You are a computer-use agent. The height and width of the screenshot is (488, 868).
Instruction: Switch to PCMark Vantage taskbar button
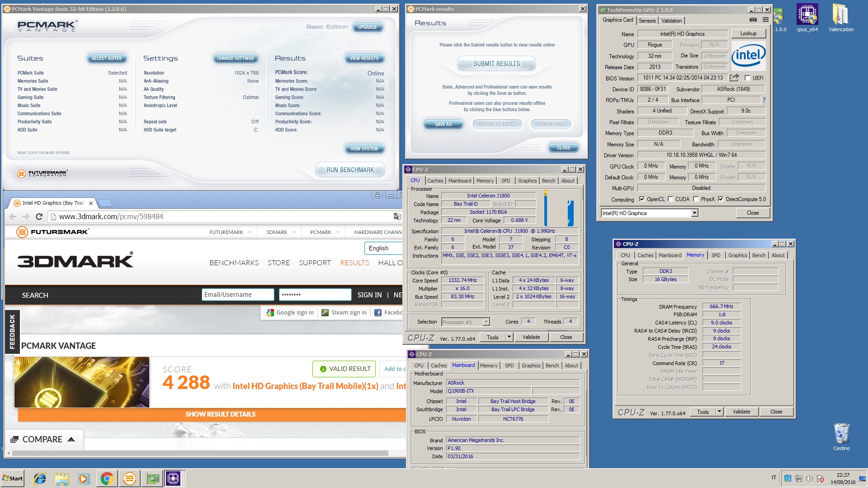click(x=129, y=479)
